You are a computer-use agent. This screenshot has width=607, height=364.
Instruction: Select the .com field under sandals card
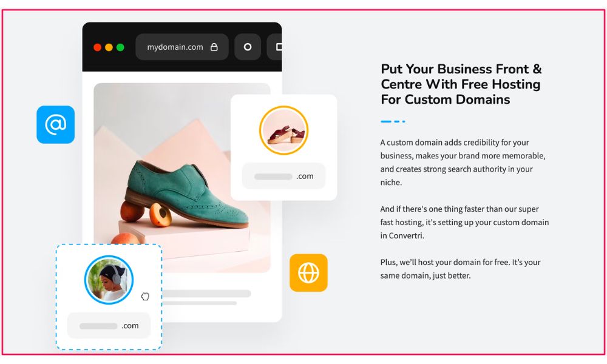(x=283, y=176)
